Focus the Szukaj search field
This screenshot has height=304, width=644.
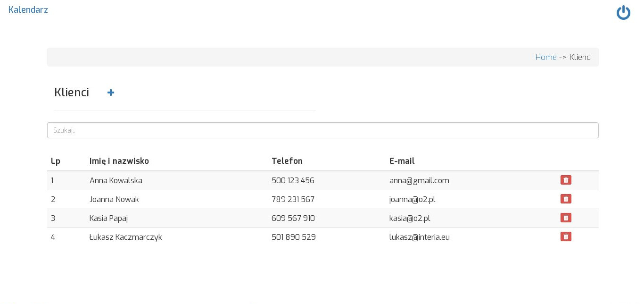click(322, 130)
